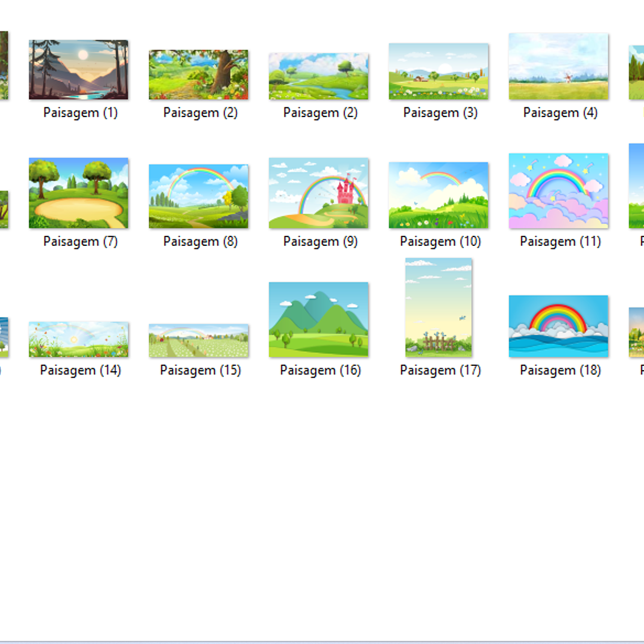Click the Paisagem (4) windmill field thumbnail
The width and height of the screenshot is (644, 644).
coord(558,66)
